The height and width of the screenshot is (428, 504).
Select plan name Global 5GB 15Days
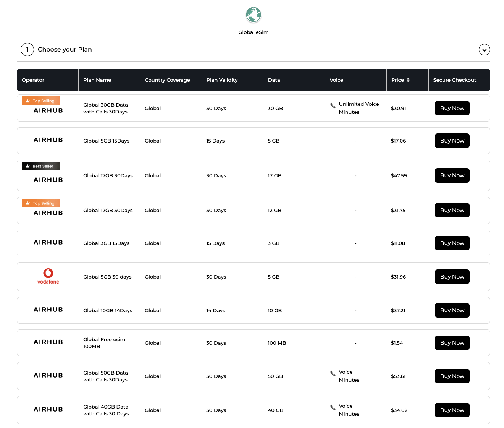click(107, 141)
